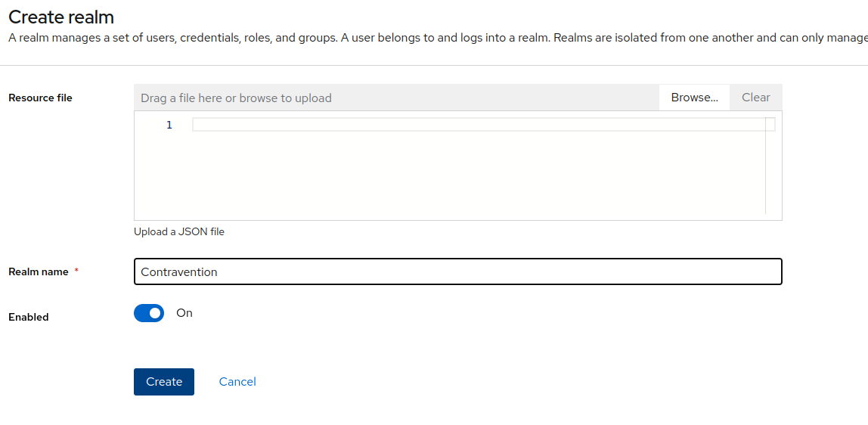Click the 'Create realm' page heading
Screen dimensions: 868x425
(61, 17)
